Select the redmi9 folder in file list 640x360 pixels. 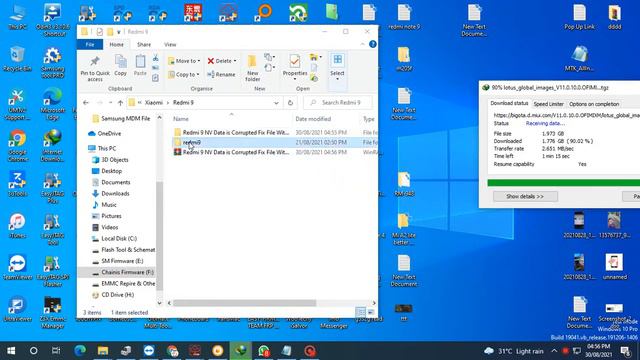[191, 142]
